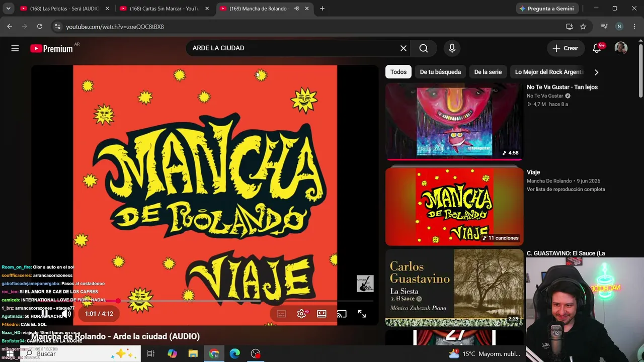Open the Carlos Guastavino La Siesta thumbnail
This screenshot has height=362, width=644.
pos(454,288)
